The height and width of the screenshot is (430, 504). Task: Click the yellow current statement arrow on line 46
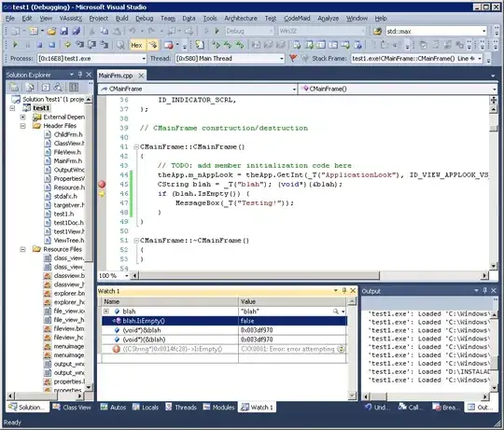click(x=102, y=194)
